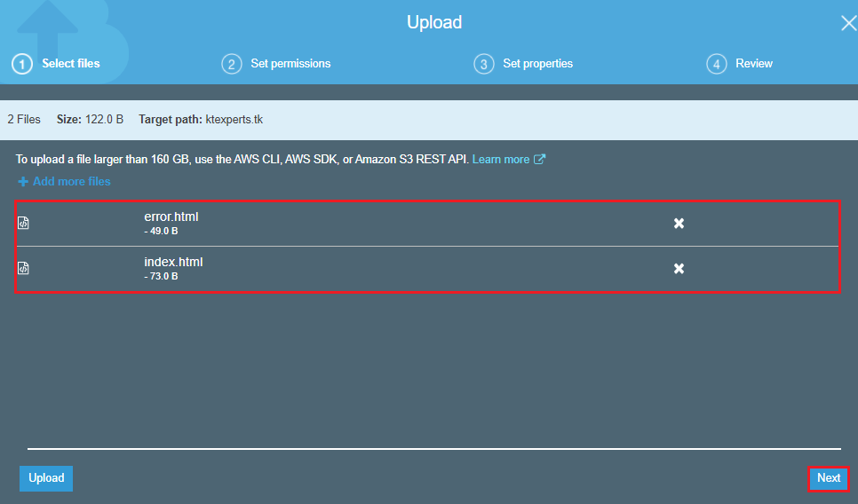The image size is (858, 504).
Task: Click the step 4 circle icon
Action: (716, 64)
